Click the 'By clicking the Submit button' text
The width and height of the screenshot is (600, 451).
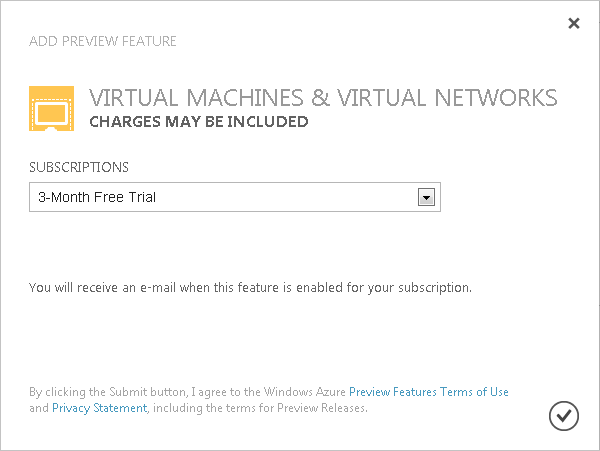coord(101,392)
